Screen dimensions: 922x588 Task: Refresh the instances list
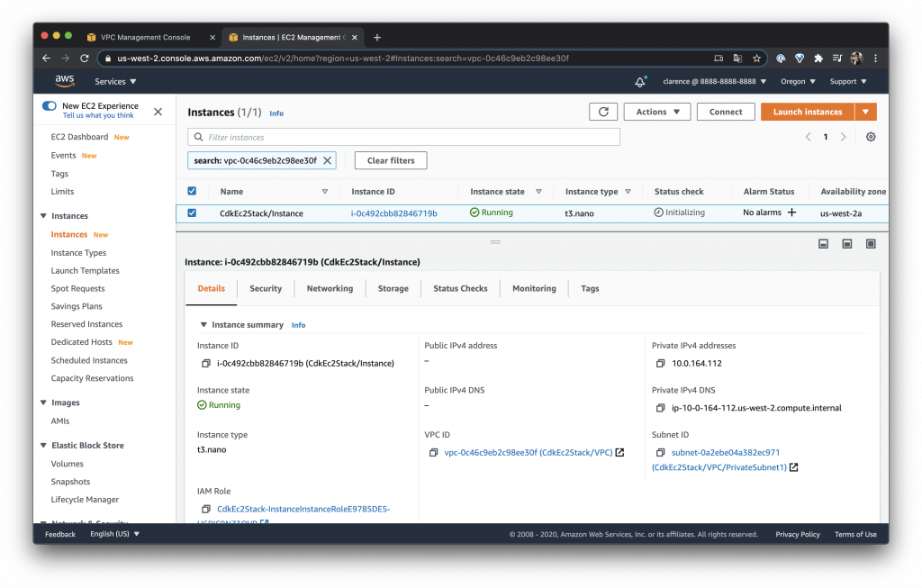pos(603,112)
